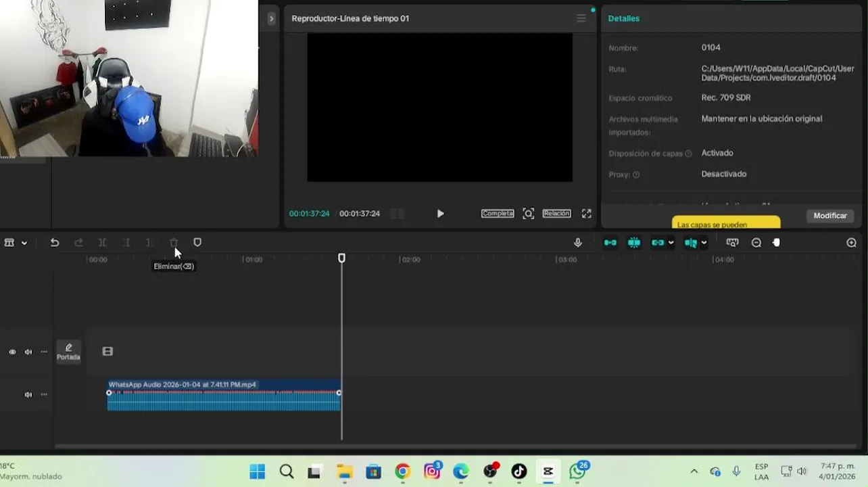This screenshot has width=868, height=487.
Task: Open the taskbar clock and date
Action: (837, 471)
